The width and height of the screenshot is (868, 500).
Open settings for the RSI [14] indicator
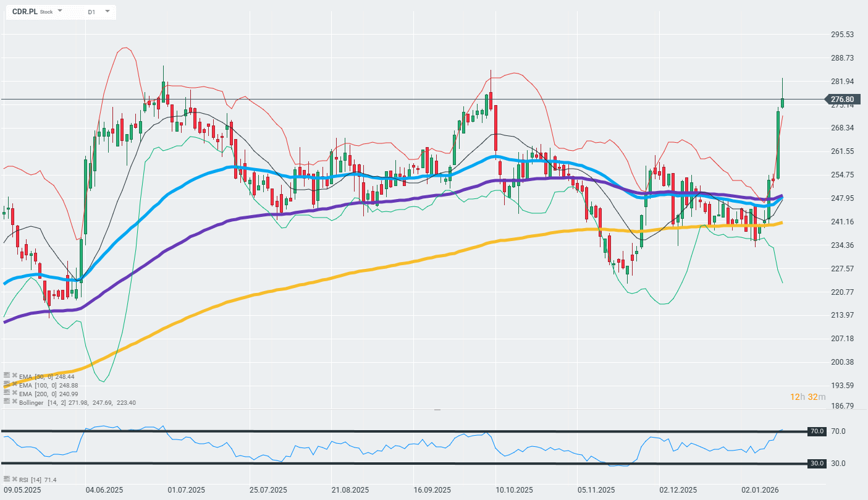click(7, 479)
